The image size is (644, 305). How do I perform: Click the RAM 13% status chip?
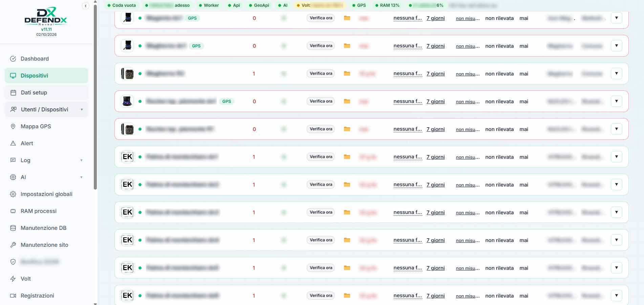tap(387, 5)
